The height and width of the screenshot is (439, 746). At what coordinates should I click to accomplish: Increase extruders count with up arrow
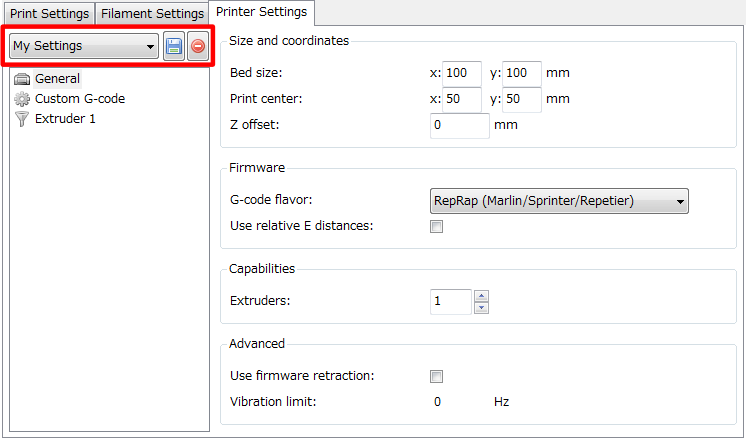[481, 296]
